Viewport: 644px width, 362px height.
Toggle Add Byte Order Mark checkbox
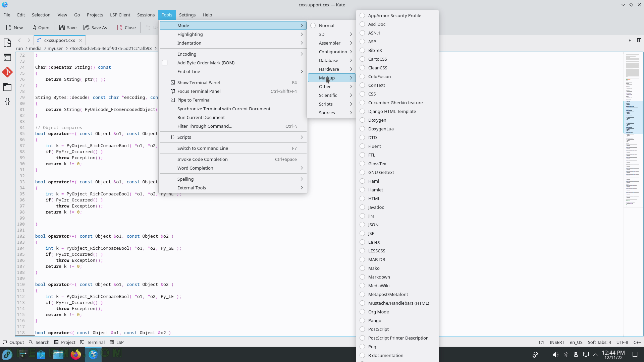(165, 63)
